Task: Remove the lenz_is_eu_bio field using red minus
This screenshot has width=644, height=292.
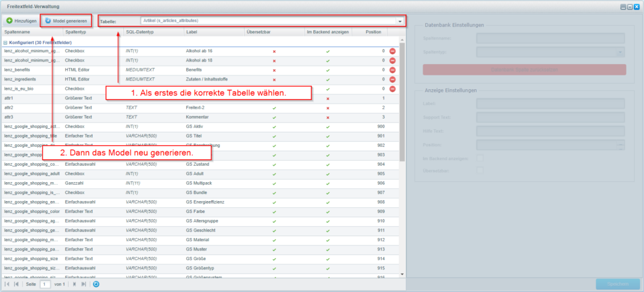Action: (392, 89)
